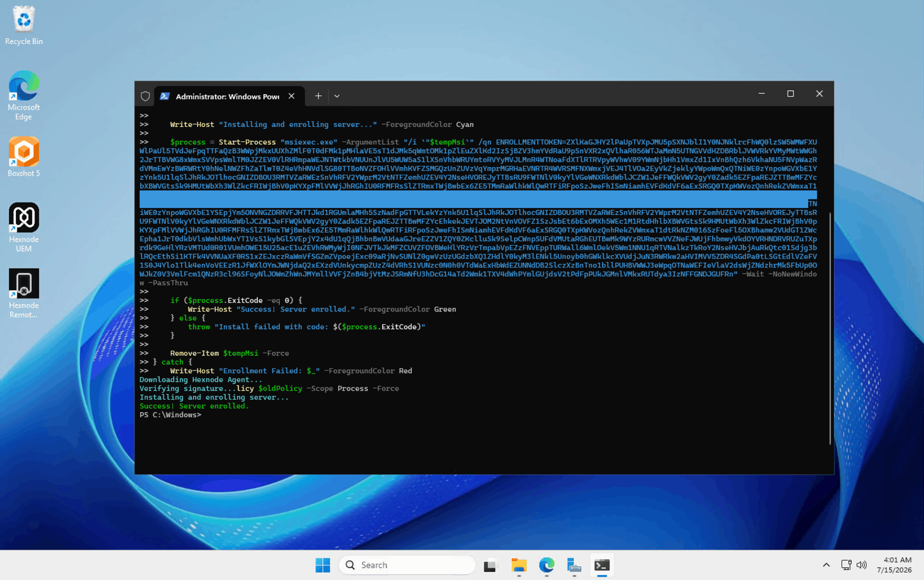
Task: Open the volume tray icon
Action: click(x=862, y=565)
